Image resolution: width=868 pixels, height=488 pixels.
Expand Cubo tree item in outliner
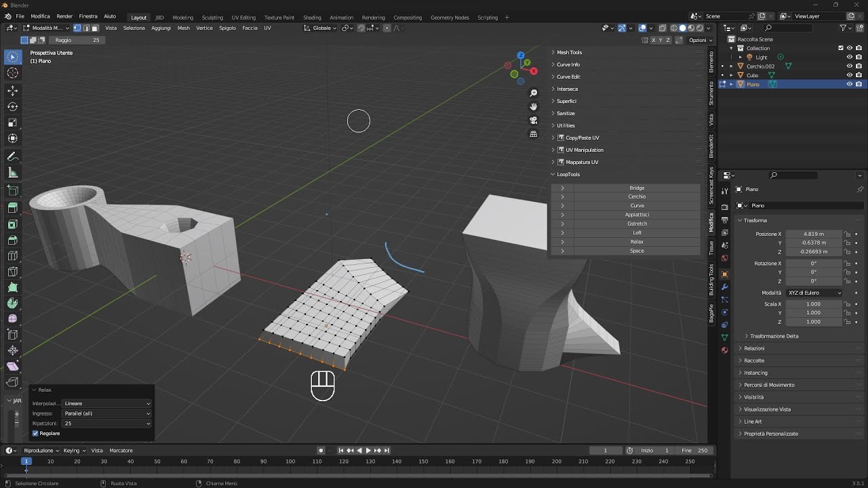coord(731,75)
